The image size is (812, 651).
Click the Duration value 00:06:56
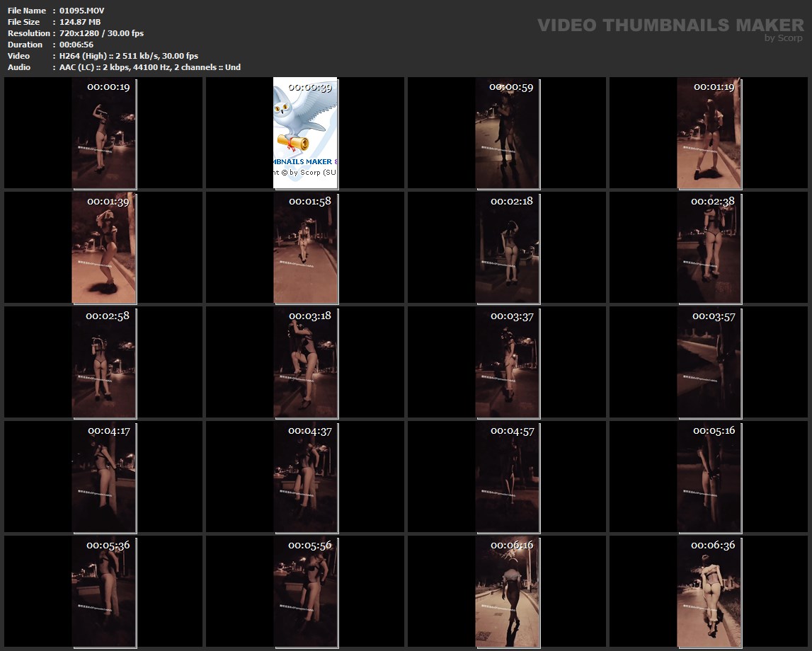[x=76, y=45]
